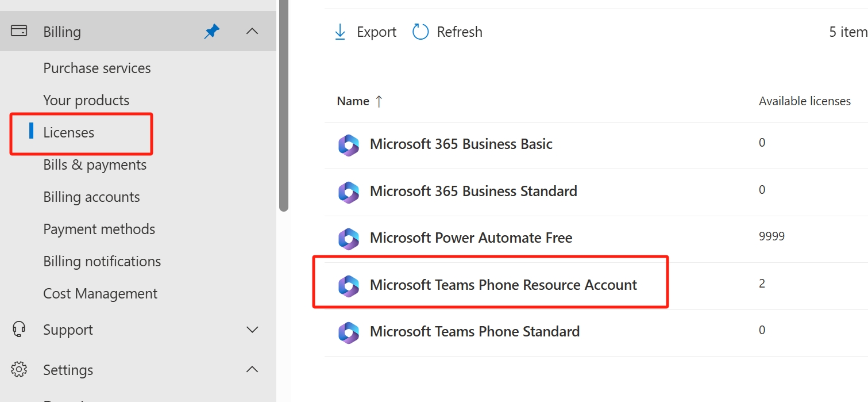This screenshot has width=868, height=402.
Task: Go to Bills & payments page
Action: pos(95,164)
